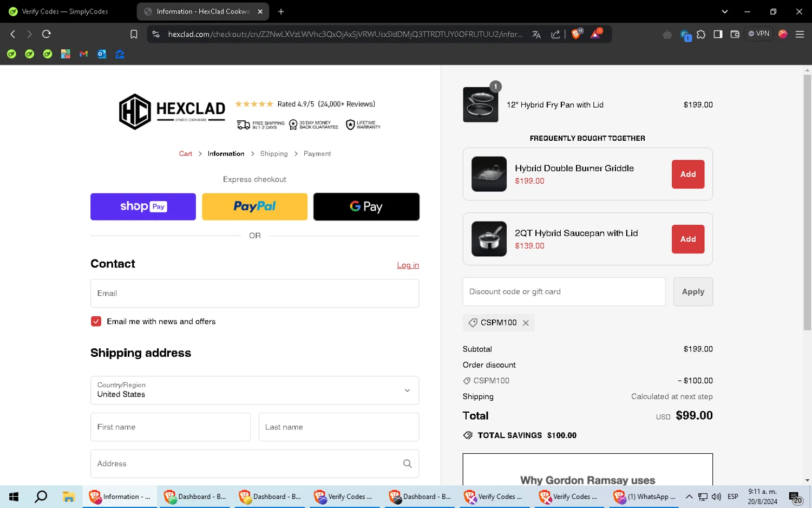This screenshot has height=508, width=812.
Task: Click Apply discount button
Action: (693, 292)
